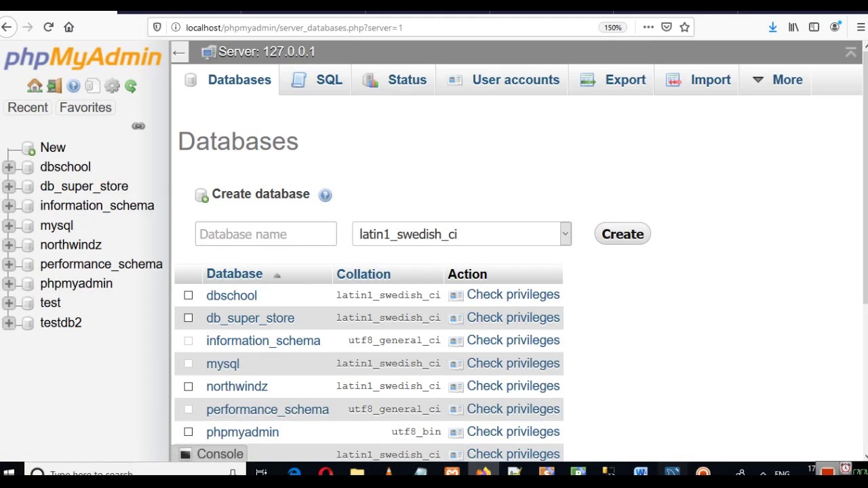This screenshot has width=868, height=488.
Task: Open the Export tab
Action: click(613, 80)
